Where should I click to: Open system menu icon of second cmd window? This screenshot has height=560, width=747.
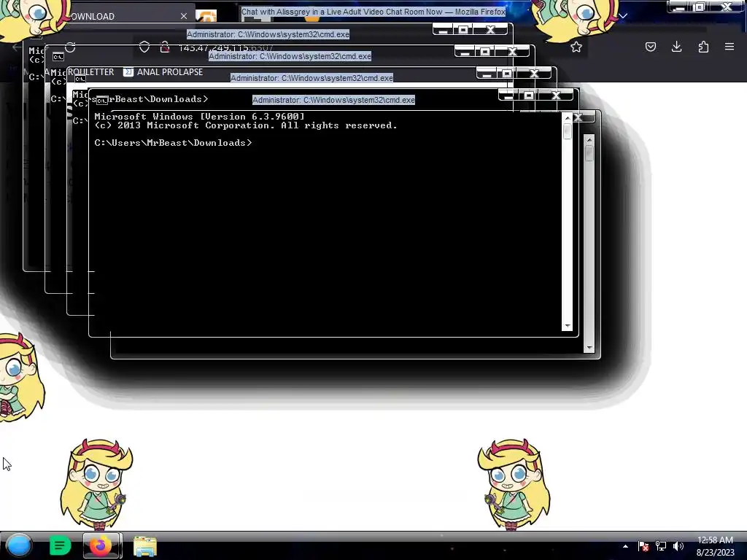(80, 79)
